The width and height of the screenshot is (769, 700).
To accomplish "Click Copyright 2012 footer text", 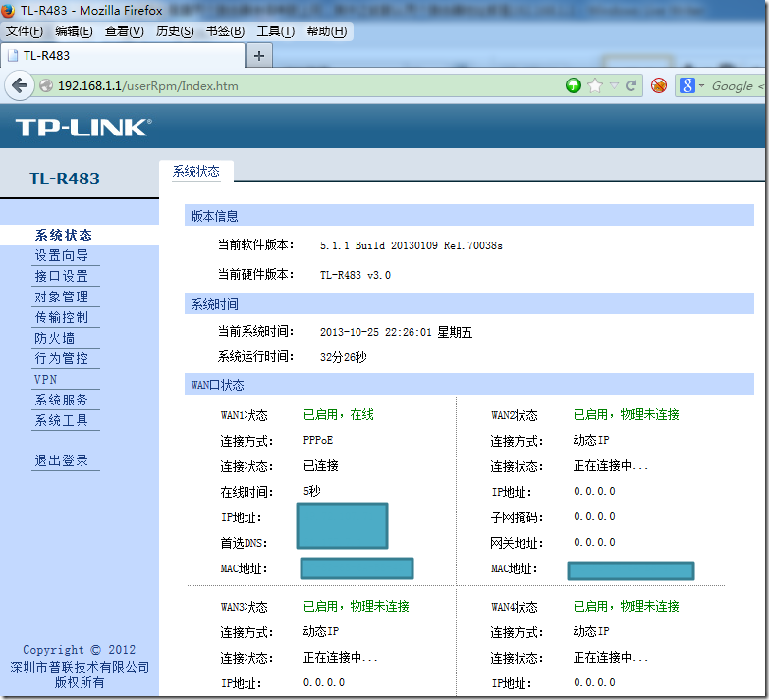I will (x=79, y=650).
